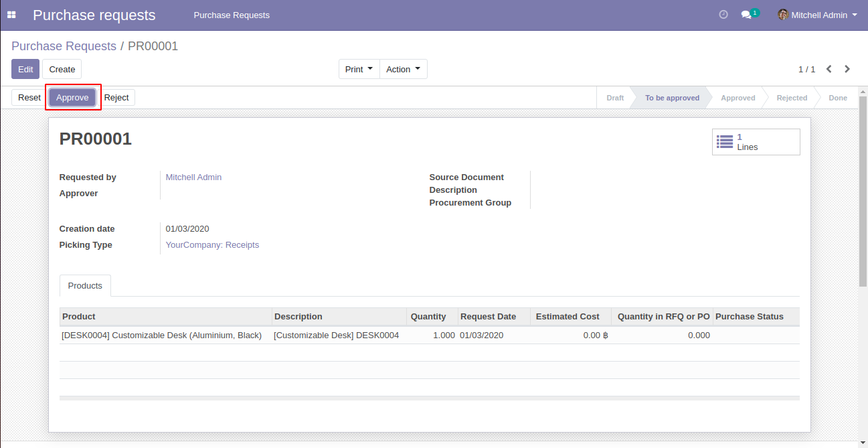Open the Purchase Requests top menu
Screen dimensions: 868x448
pyautogui.click(x=232, y=13)
